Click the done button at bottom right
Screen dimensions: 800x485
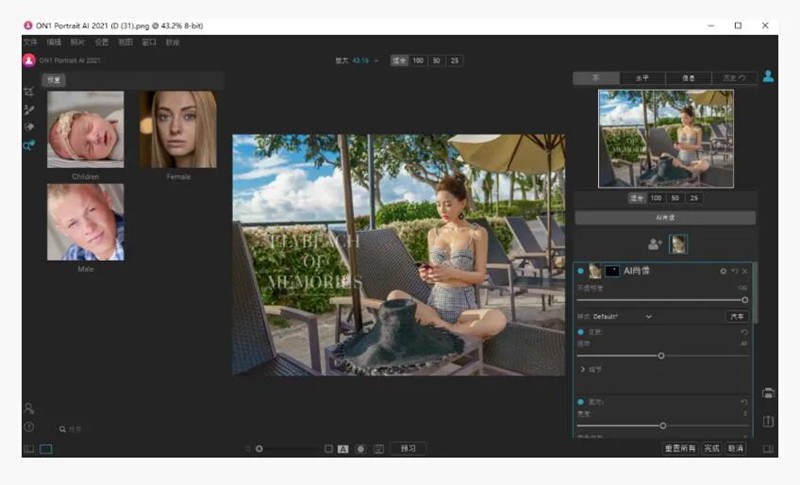coord(712,449)
